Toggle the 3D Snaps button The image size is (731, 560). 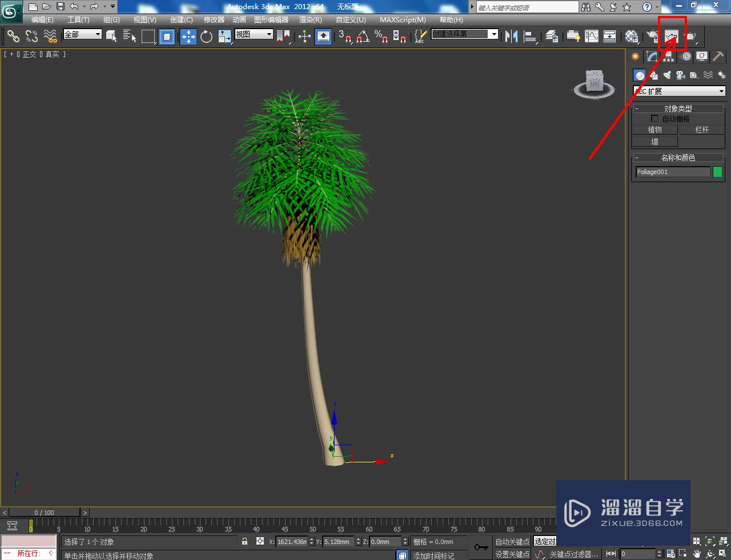[344, 37]
